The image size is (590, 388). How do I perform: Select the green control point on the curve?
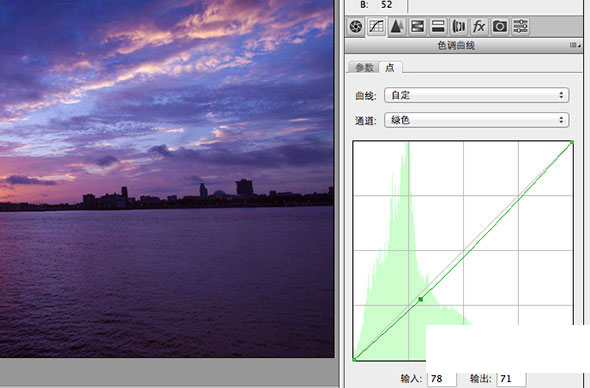click(x=421, y=299)
